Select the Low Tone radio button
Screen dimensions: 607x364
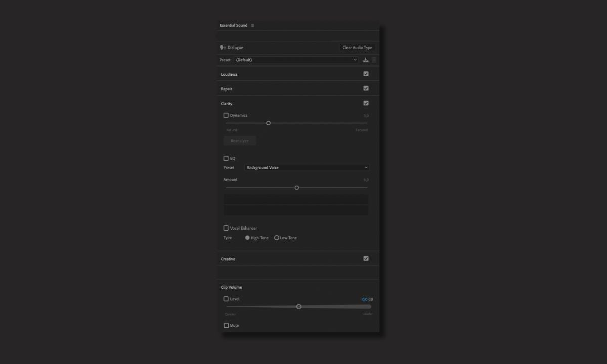(x=277, y=238)
